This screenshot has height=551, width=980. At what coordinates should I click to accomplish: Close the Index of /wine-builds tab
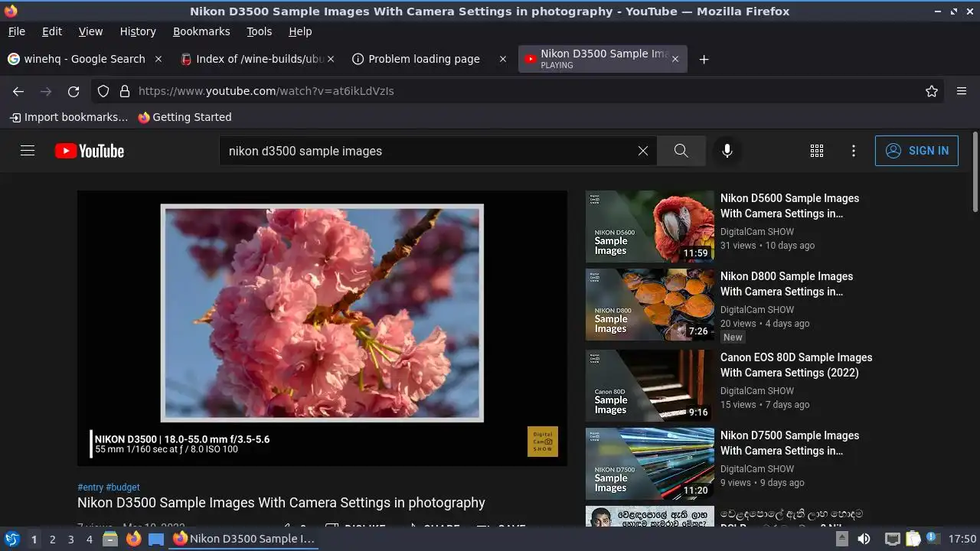[x=331, y=59]
